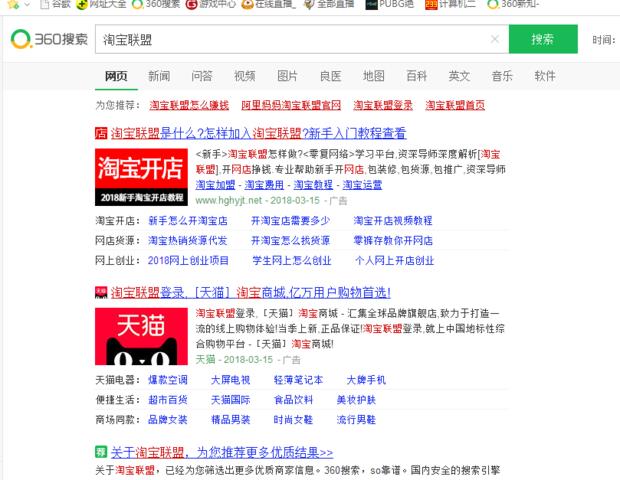Open the 网址大全 bookmark

click(x=101, y=4)
